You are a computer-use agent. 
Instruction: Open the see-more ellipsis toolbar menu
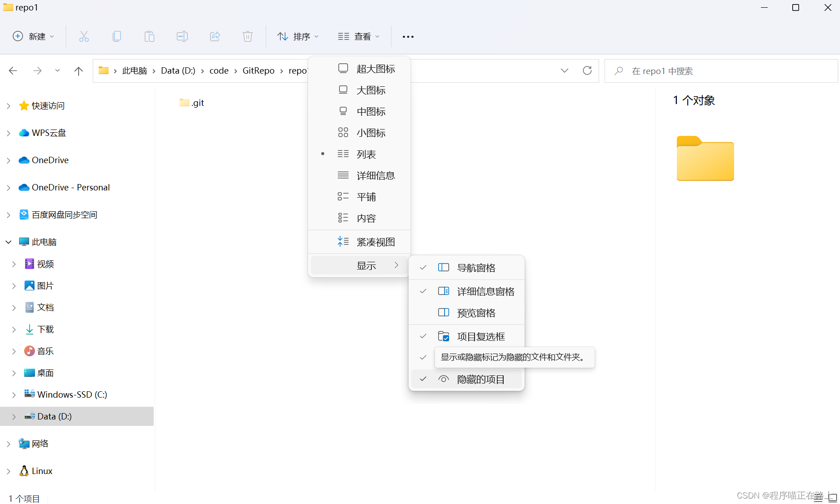click(408, 36)
